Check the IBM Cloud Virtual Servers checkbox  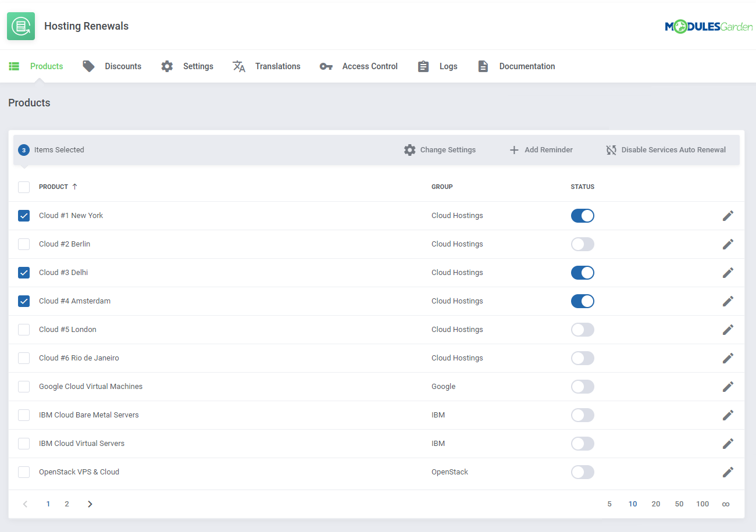(x=24, y=444)
